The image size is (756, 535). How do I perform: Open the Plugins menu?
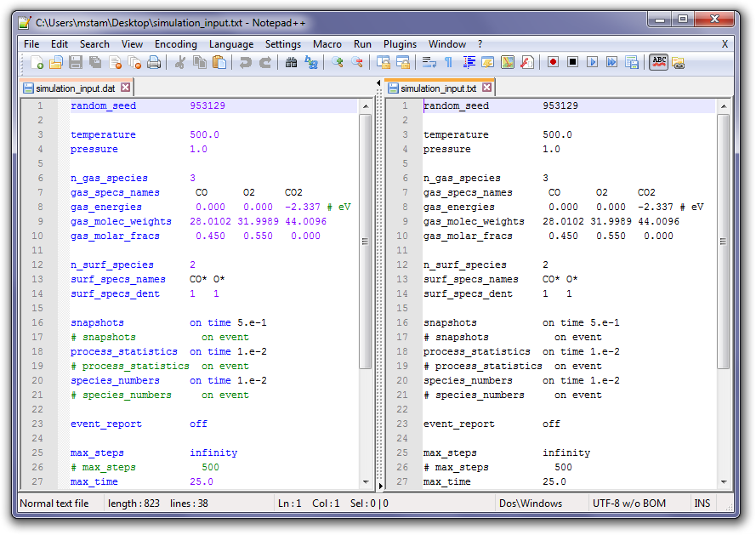click(x=400, y=44)
